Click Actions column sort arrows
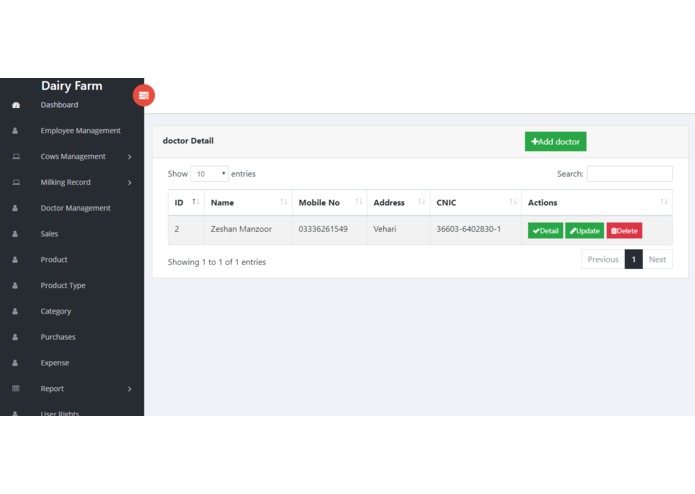This screenshot has width=695, height=494. 664,202
